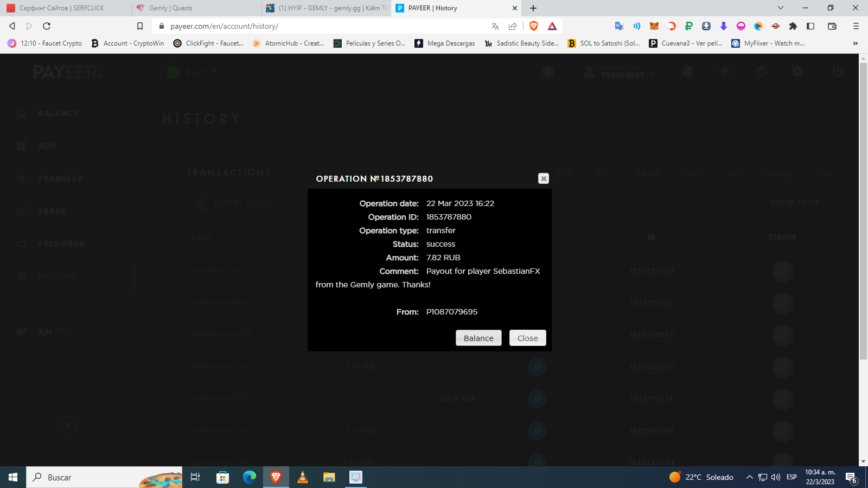Open a new browser tab

point(533,8)
